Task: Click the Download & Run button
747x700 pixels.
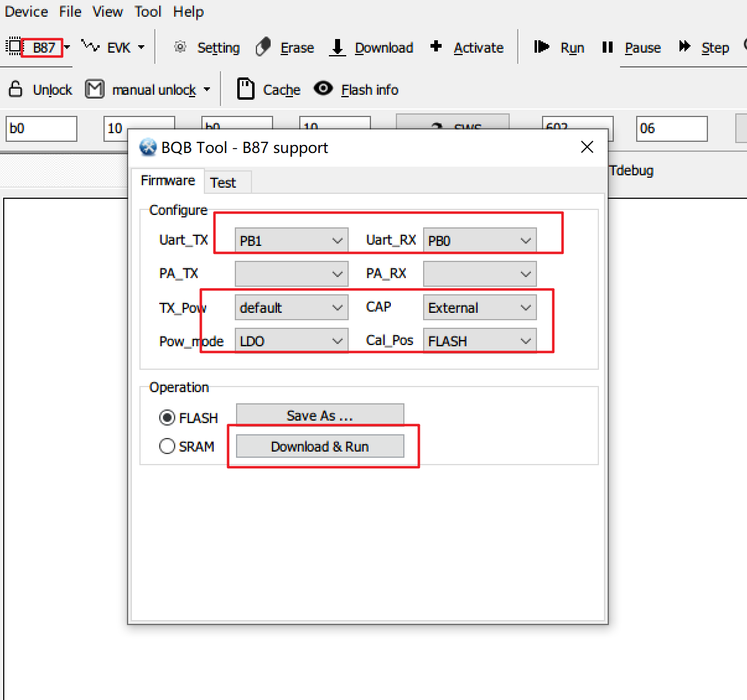Action: (x=320, y=447)
